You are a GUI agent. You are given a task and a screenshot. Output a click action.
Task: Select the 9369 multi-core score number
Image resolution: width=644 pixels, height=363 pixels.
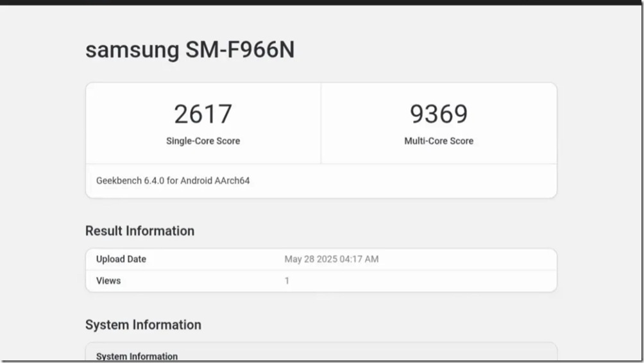[x=439, y=114]
